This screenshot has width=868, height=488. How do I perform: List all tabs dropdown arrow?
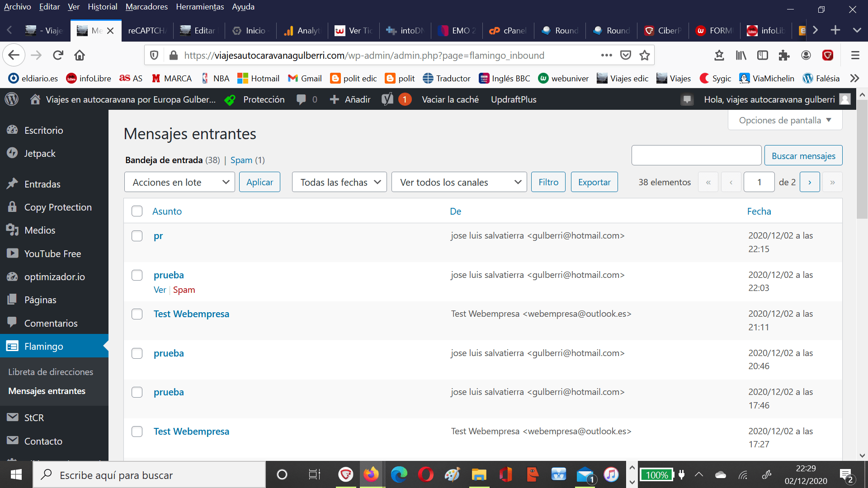click(857, 30)
